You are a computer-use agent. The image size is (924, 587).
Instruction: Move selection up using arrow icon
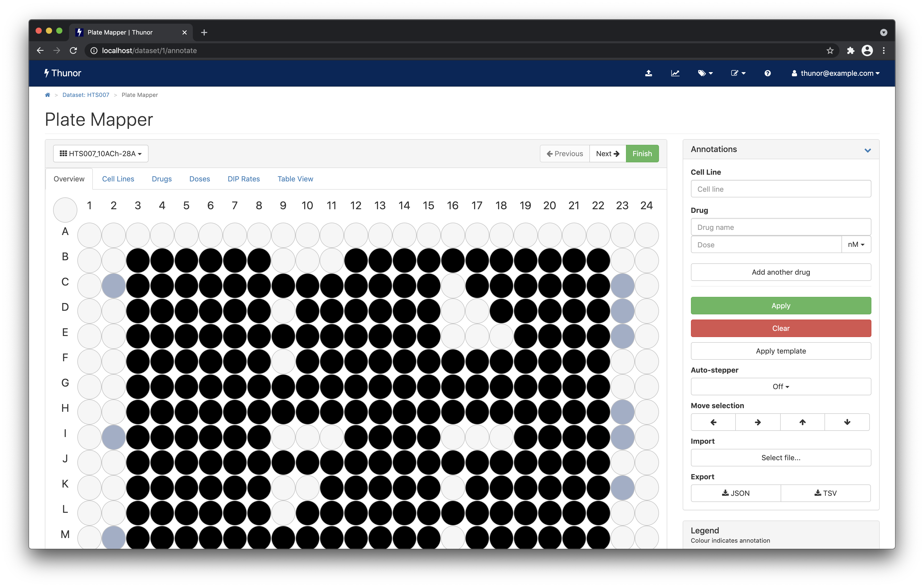802,422
